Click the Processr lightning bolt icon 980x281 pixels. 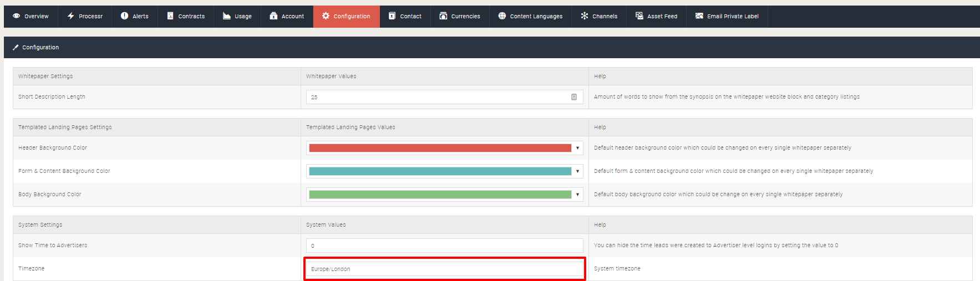pyautogui.click(x=71, y=16)
